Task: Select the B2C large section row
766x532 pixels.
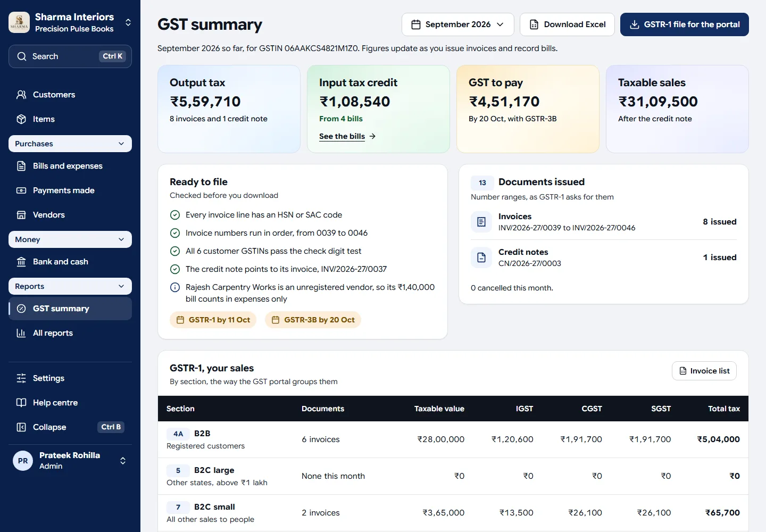Action: tap(453, 476)
